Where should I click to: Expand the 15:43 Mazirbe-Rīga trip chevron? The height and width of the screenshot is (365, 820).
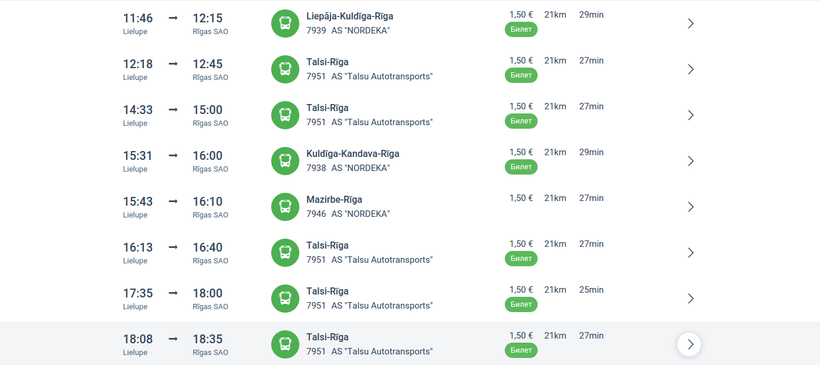[690, 207]
